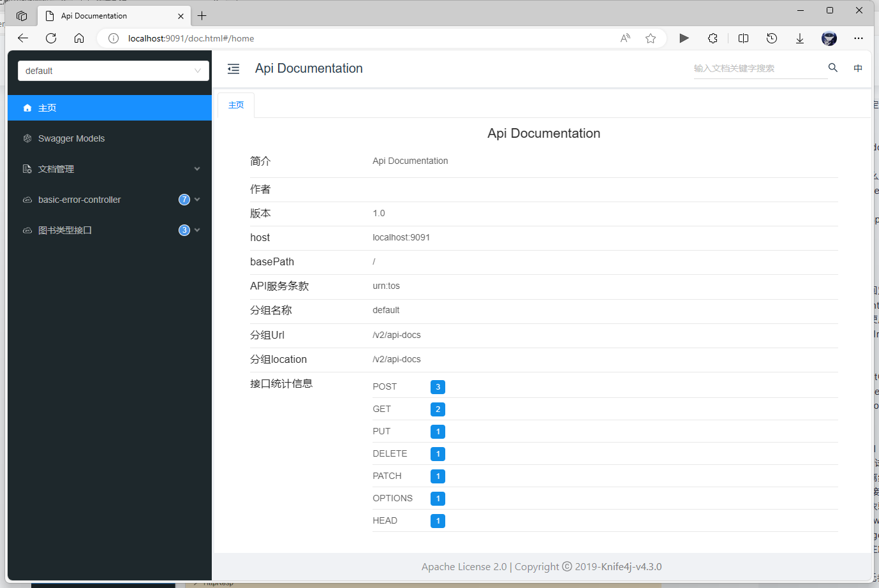Click the blue POST count badge
Viewport: 879px width, 588px height.
pos(438,386)
